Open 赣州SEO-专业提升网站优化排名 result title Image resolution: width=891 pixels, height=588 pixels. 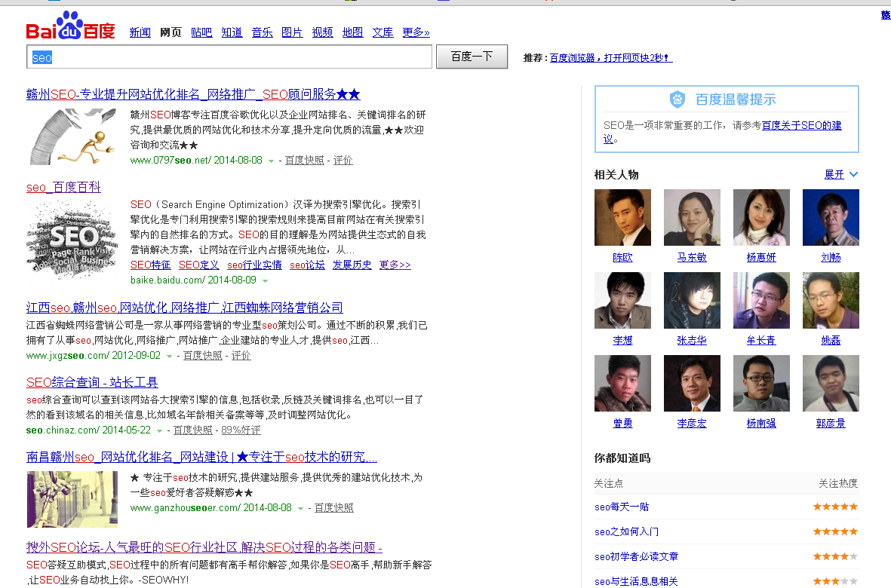pyautogui.click(x=193, y=94)
